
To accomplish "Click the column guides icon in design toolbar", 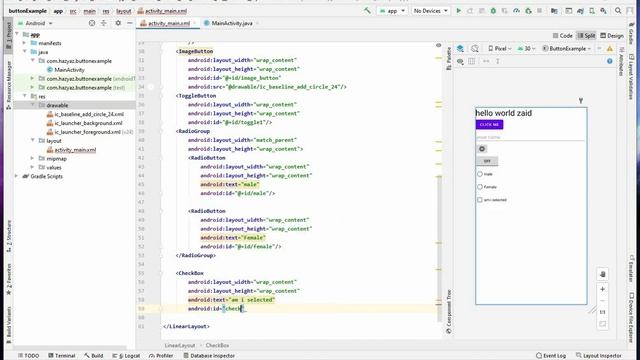I will (472, 61).
